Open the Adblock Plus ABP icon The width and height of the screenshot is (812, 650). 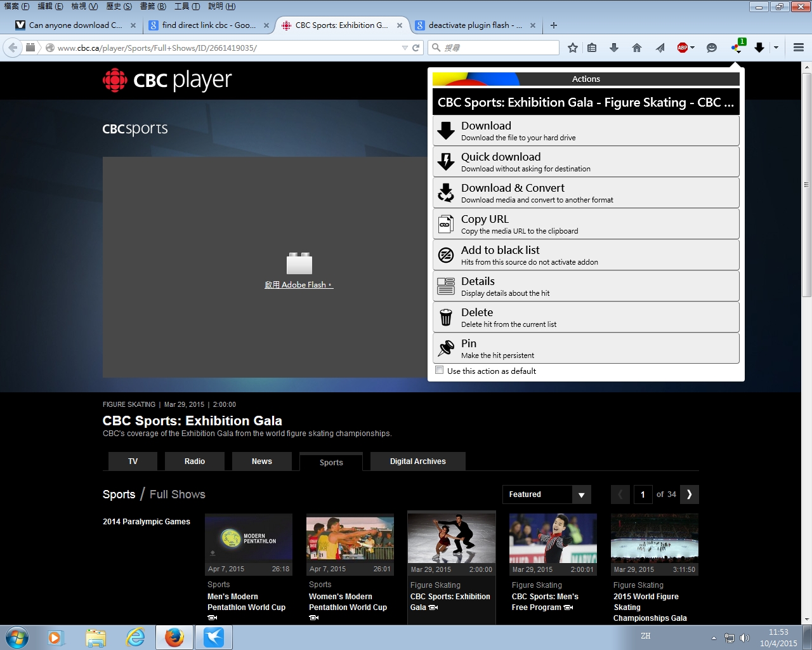point(683,48)
